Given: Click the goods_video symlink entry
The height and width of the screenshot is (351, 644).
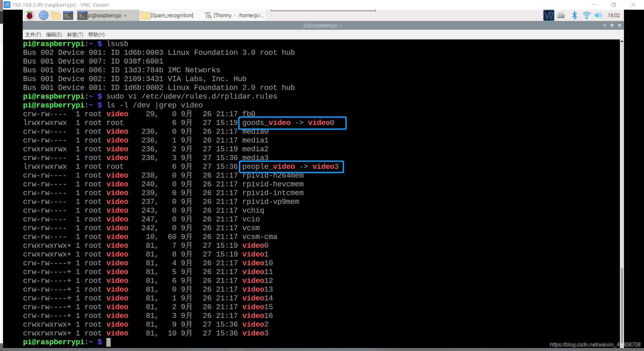Looking at the screenshot, I should pos(288,123).
